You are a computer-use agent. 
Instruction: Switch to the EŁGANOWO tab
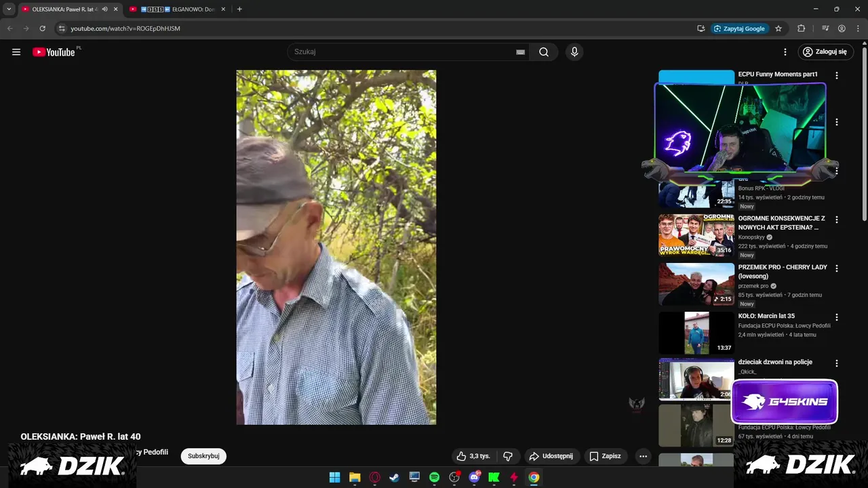[x=178, y=9]
